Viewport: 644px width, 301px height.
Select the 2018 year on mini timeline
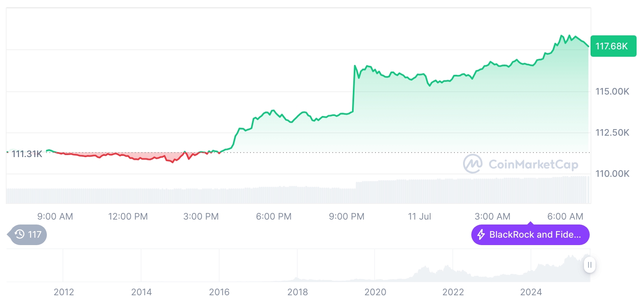[x=297, y=292]
